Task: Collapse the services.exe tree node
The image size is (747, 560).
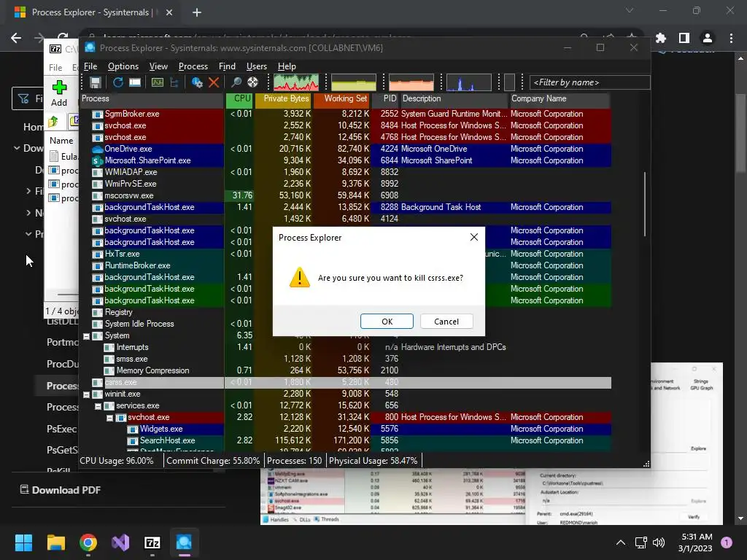Action: (x=98, y=406)
